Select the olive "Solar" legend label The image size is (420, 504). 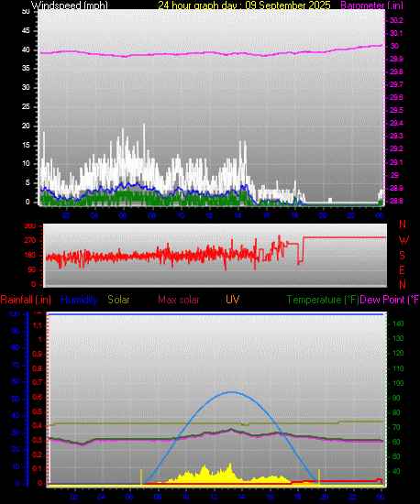click(x=118, y=300)
